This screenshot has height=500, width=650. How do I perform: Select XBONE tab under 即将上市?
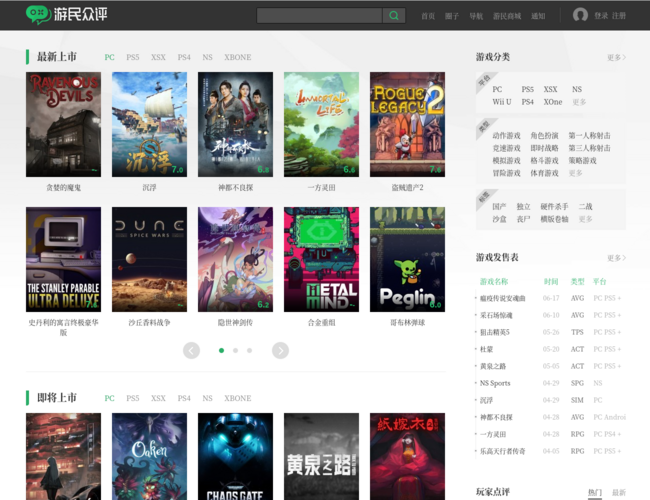pyautogui.click(x=238, y=398)
